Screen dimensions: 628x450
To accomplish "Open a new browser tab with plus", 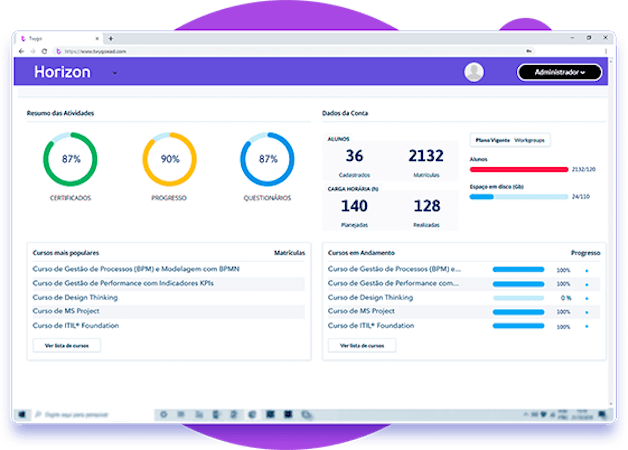I will (x=111, y=38).
